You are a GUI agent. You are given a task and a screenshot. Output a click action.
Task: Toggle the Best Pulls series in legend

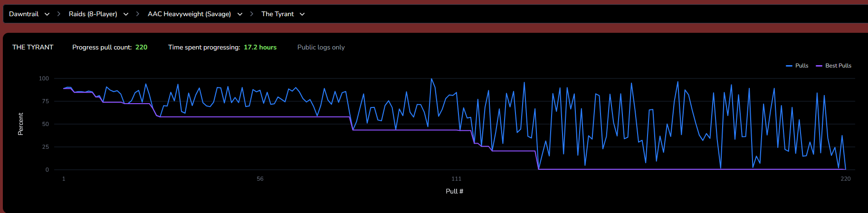833,66
